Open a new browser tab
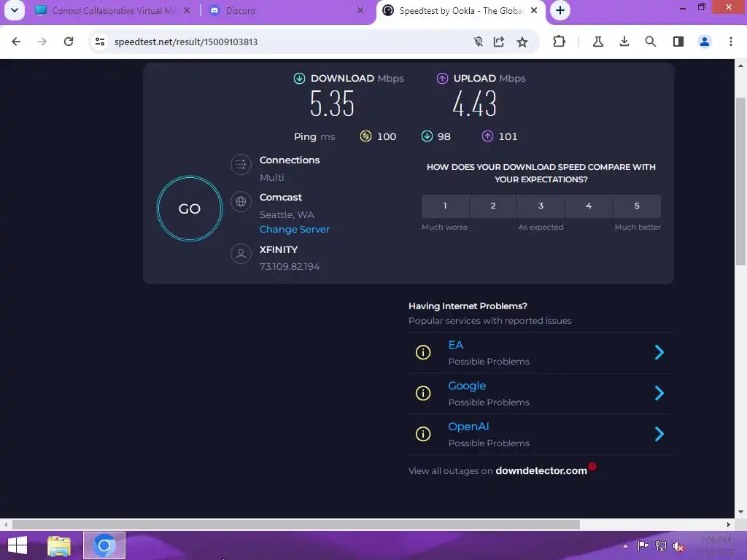Image resolution: width=747 pixels, height=560 pixels. 560,10
